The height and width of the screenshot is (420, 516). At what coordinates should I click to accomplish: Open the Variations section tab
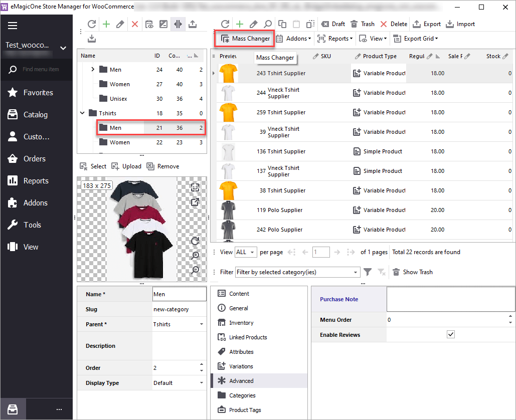point(241,366)
